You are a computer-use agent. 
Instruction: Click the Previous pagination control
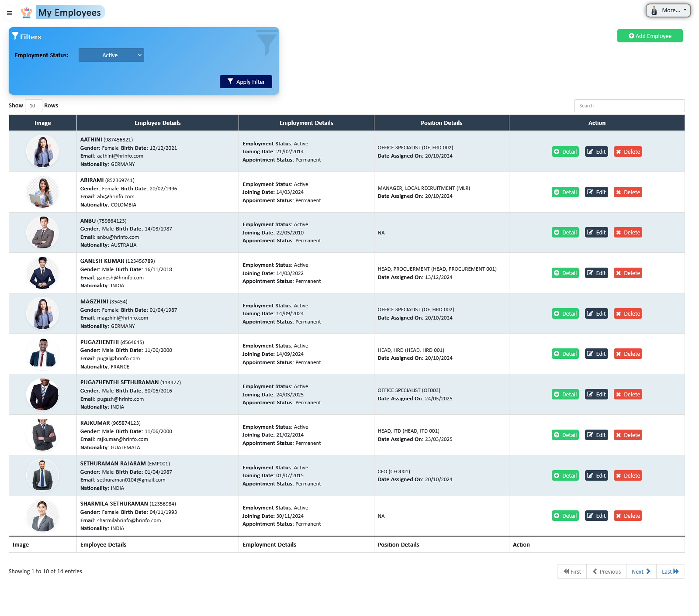[606, 571]
